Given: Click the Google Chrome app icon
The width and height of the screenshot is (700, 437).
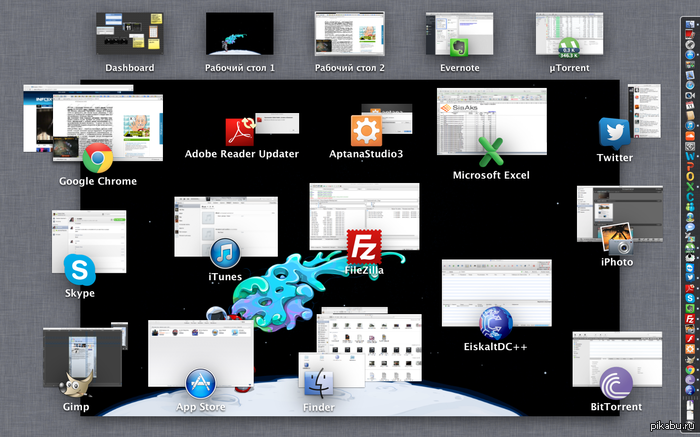Looking at the screenshot, I should point(97,156).
